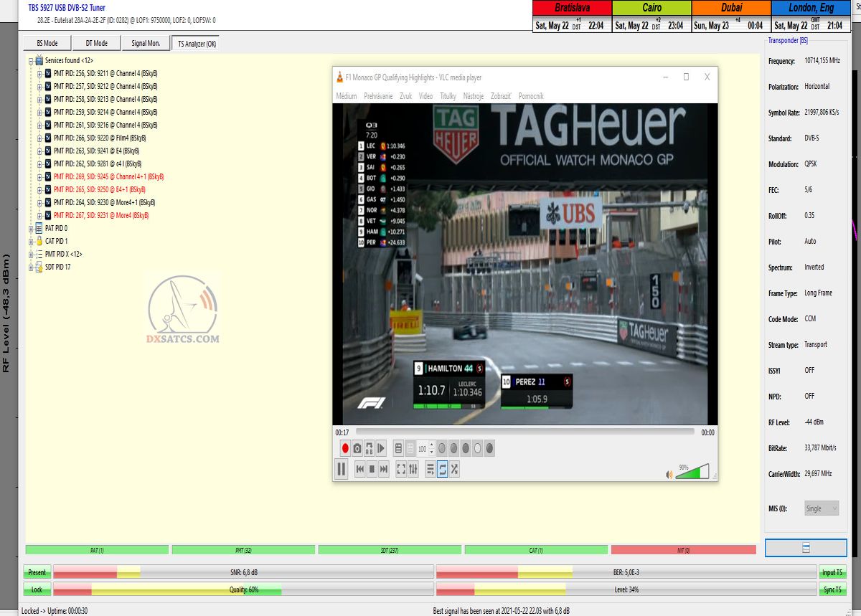Activate the A-B loop button
This screenshot has width=861, height=616.
(370, 449)
